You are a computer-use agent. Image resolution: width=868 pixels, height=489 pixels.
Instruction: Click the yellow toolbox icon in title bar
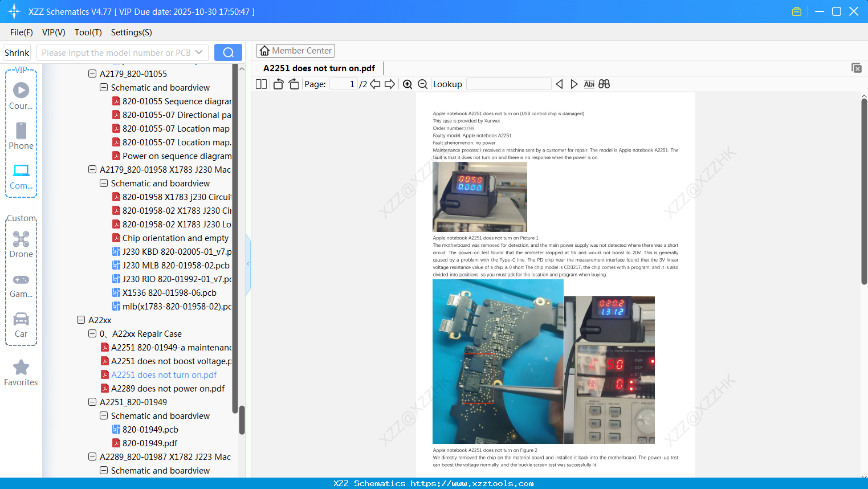pyautogui.click(x=797, y=11)
